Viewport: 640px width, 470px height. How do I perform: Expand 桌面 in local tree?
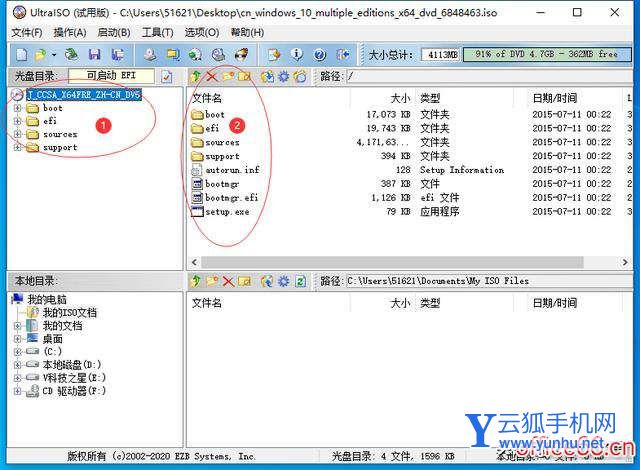18,339
